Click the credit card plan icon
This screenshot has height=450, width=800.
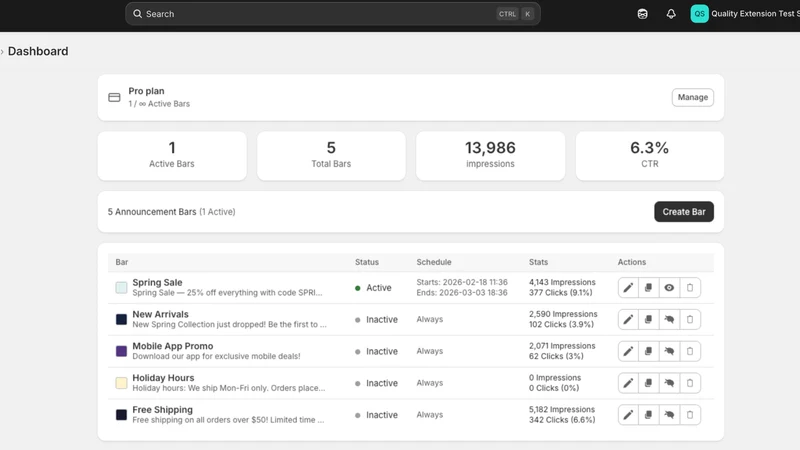(114, 97)
